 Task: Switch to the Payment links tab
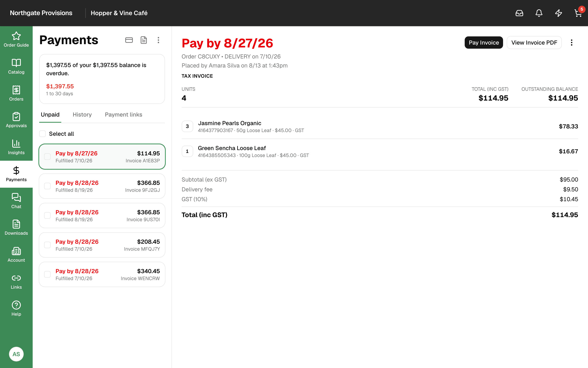click(124, 115)
